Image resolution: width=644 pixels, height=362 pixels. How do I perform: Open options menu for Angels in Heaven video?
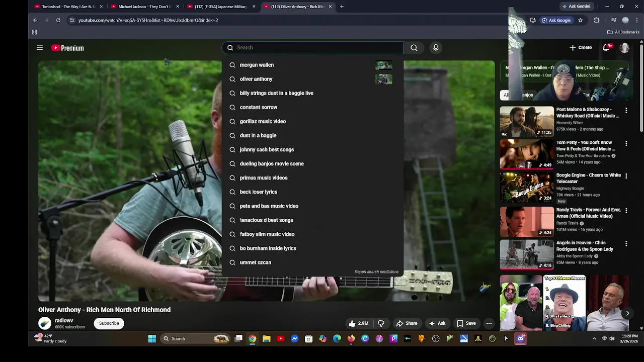pos(626,243)
